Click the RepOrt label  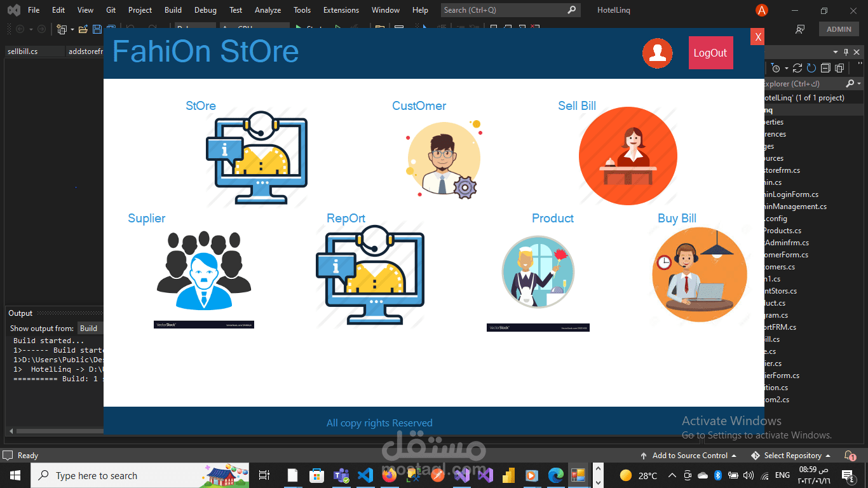(346, 219)
